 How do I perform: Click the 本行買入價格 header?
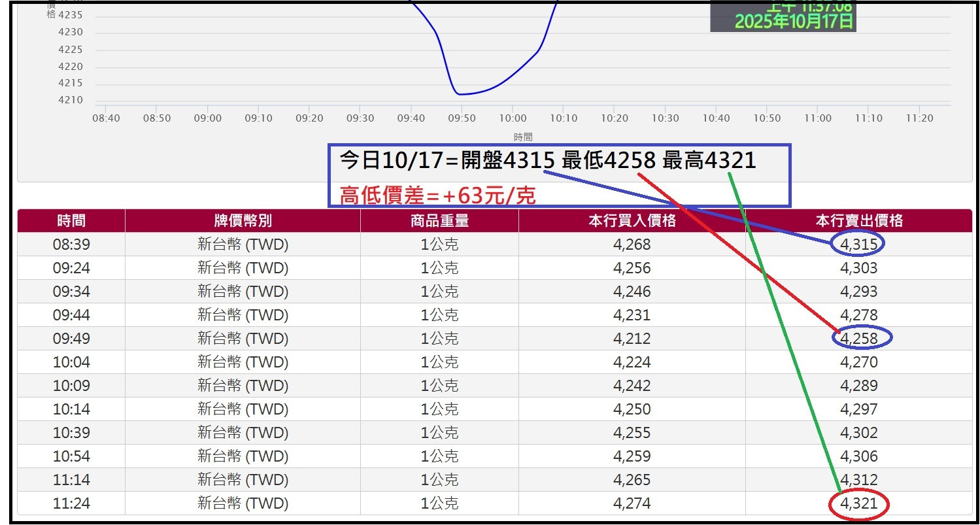(631, 220)
